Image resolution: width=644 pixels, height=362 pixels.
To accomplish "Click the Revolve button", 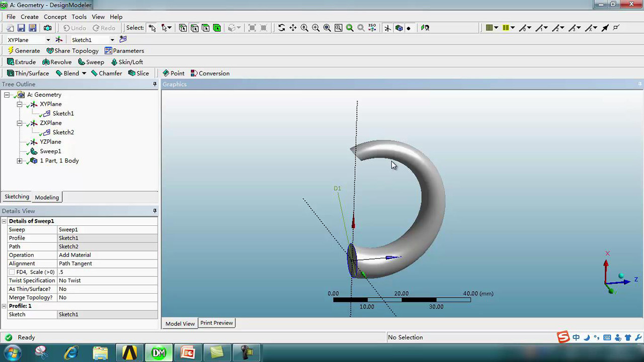I will (57, 62).
